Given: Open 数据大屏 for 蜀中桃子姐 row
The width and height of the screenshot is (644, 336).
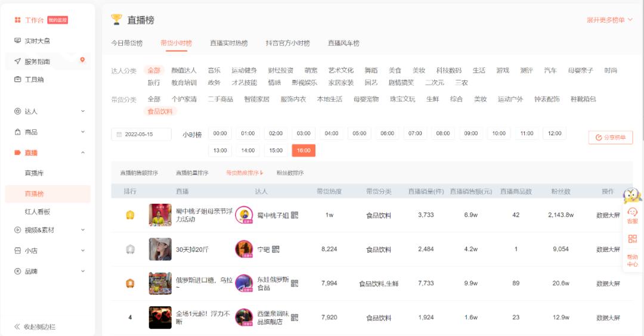Looking at the screenshot, I should point(608,215).
